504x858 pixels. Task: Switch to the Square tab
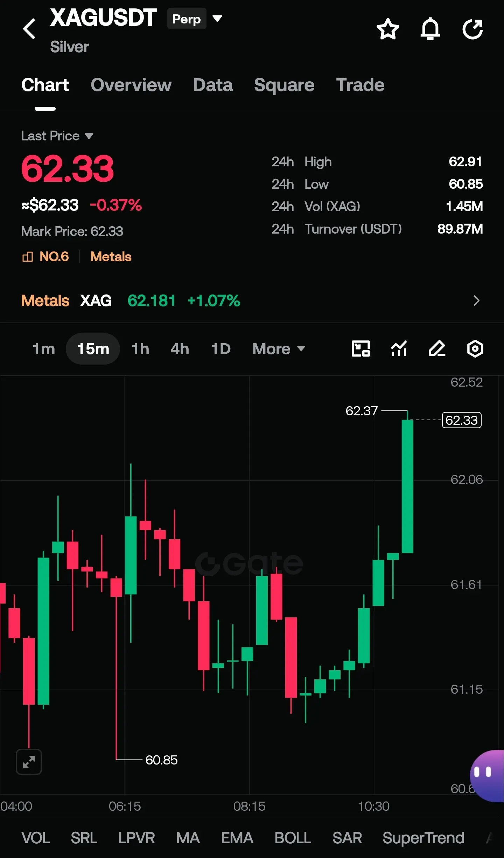(284, 85)
